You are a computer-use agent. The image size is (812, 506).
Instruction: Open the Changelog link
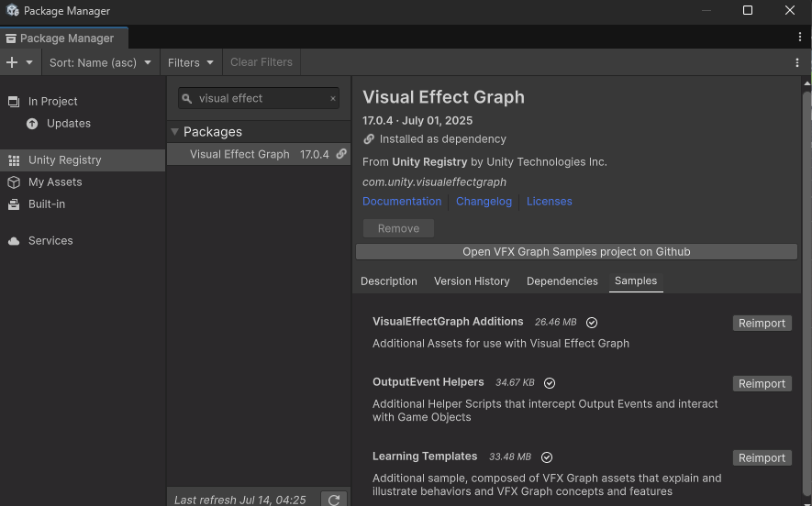click(x=484, y=202)
